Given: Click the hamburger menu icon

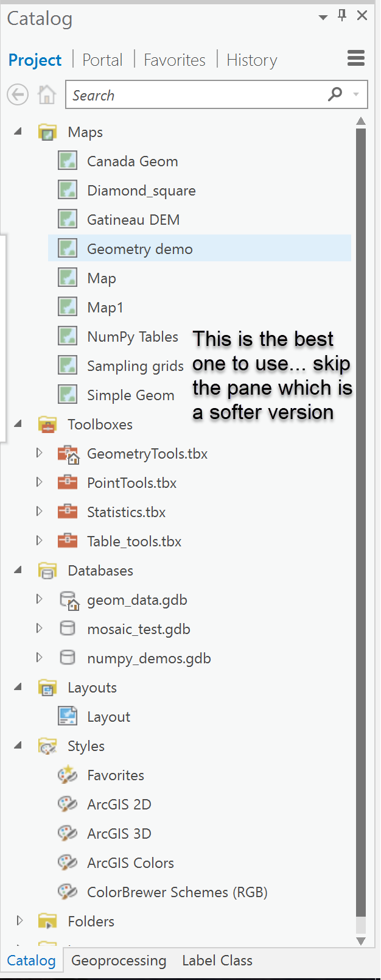Looking at the screenshot, I should point(356,58).
